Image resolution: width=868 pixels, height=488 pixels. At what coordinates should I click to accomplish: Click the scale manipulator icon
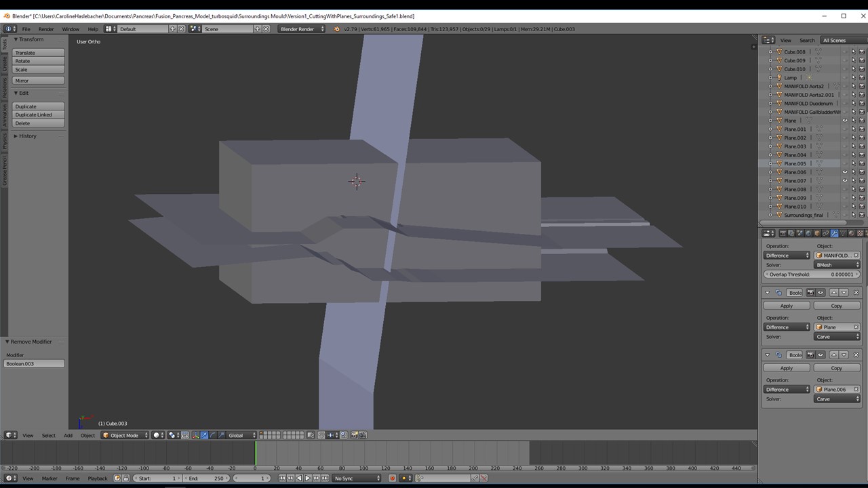pos(222,435)
